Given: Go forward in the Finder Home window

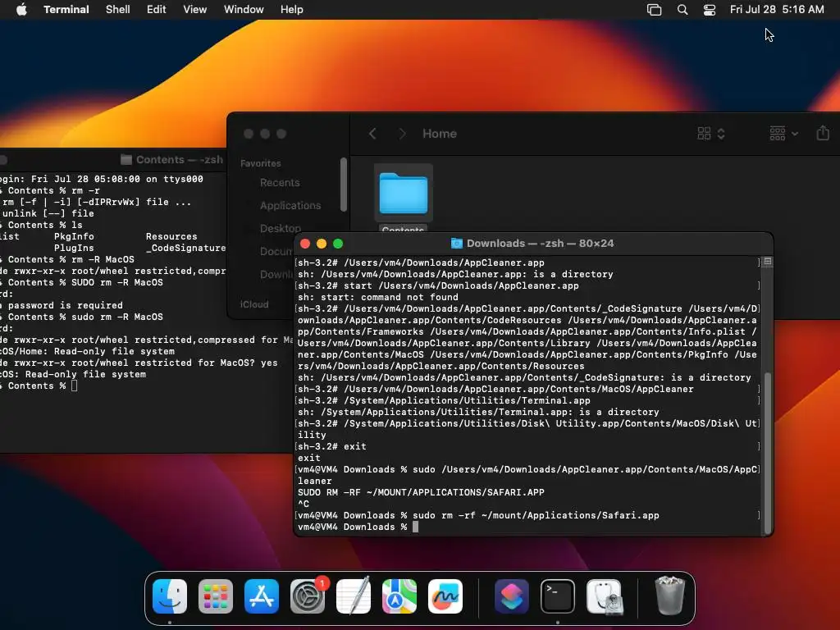Looking at the screenshot, I should (x=402, y=134).
